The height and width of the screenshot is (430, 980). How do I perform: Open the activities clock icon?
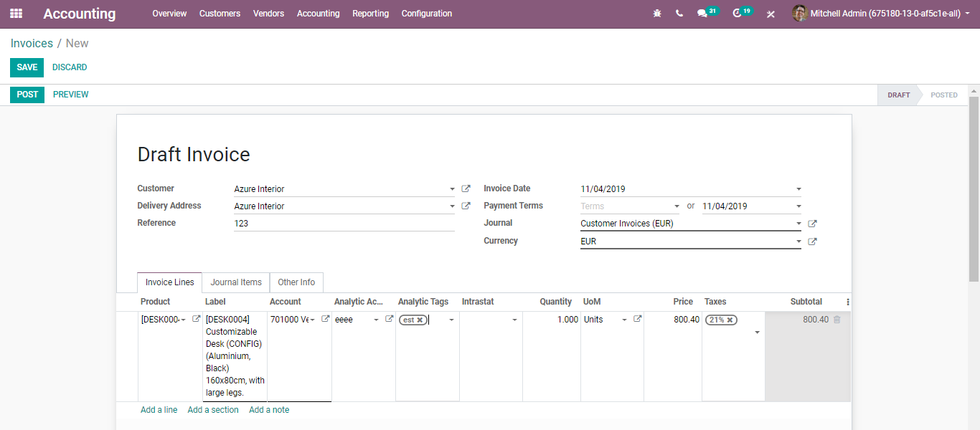tap(737, 14)
